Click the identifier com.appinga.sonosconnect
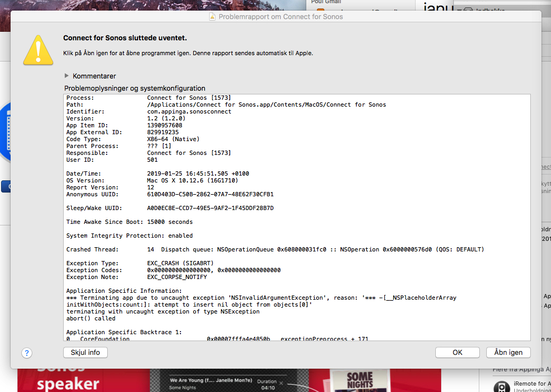The height and width of the screenshot is (392, 551). point(189,111)
